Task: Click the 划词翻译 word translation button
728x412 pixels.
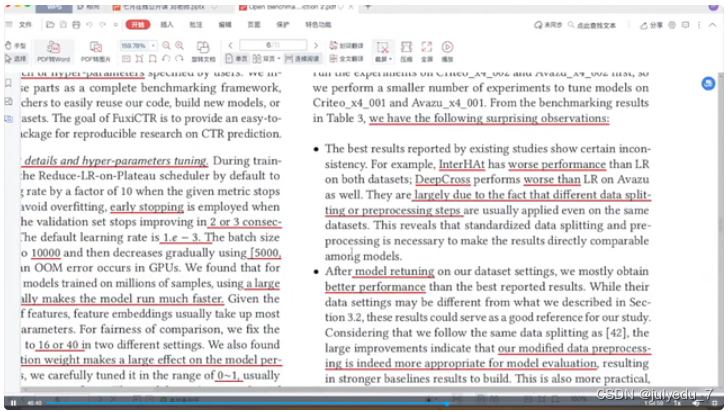Action: click(x=346, y=46)
